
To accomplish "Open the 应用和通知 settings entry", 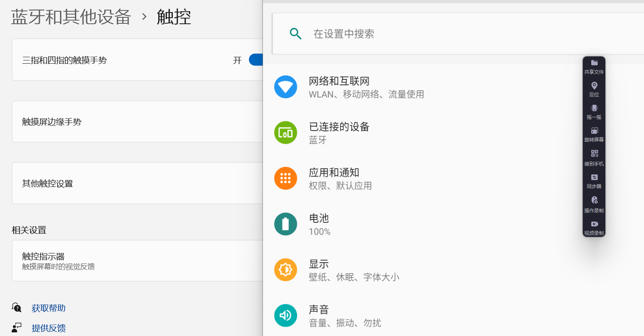I will 334,178.
